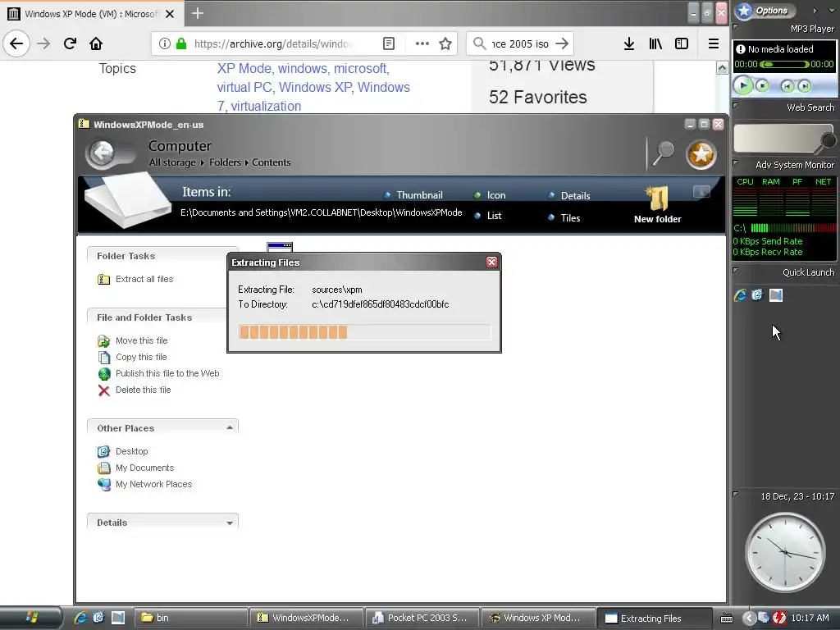The height and width of the screenshot is (630, 840).
Task: Click the Windows Start button
Action: 31,618
